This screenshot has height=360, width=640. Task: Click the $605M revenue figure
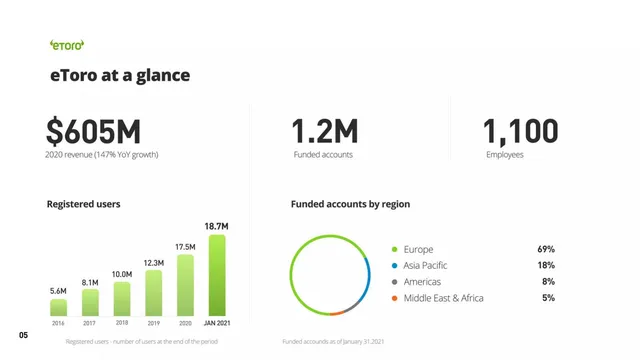[x=93, y=131]
